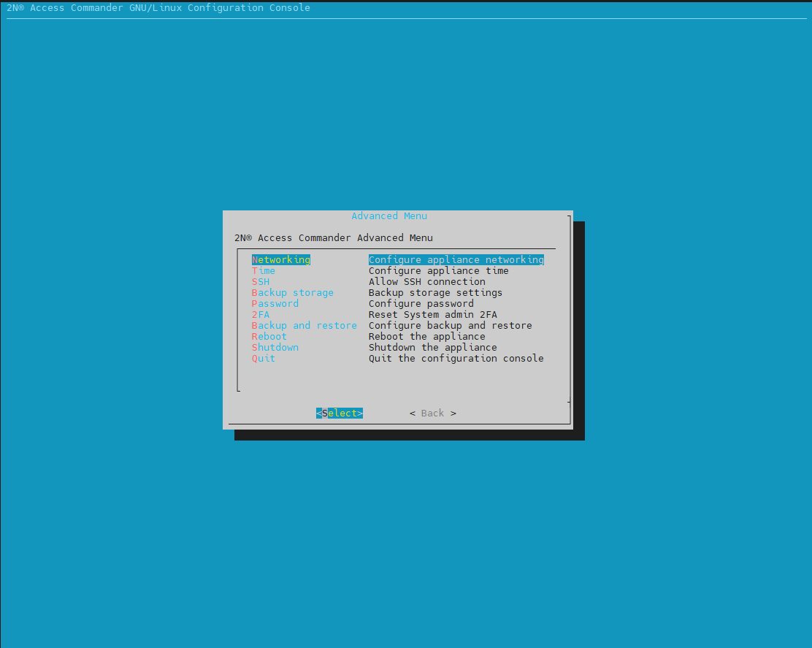Activate the Select button
This screenshot has width=812, height=648.
tap(340, 413)
